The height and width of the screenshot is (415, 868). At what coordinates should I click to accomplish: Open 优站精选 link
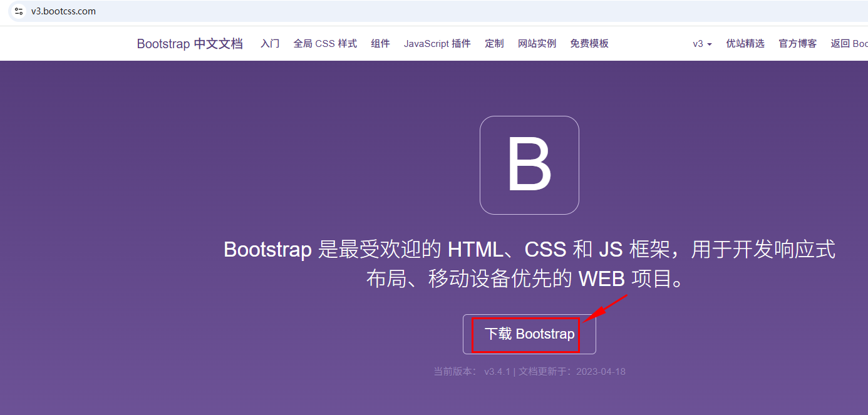point(745,44)
